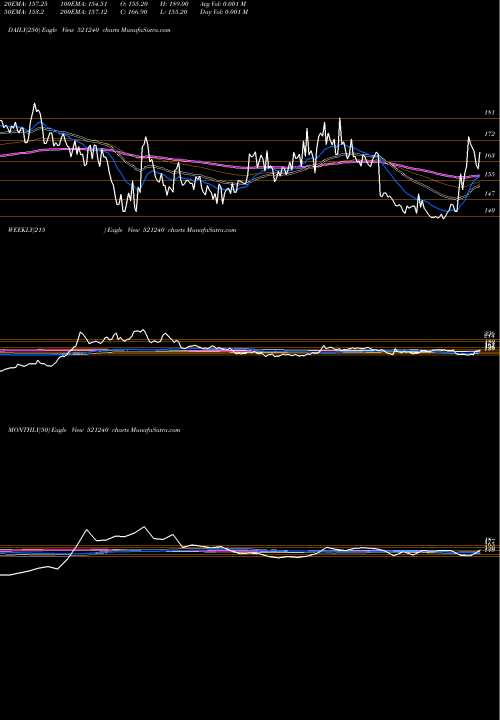The image size is (500, 720).
Task: Click the low price 'L:' value
Action: coord(174,12)
